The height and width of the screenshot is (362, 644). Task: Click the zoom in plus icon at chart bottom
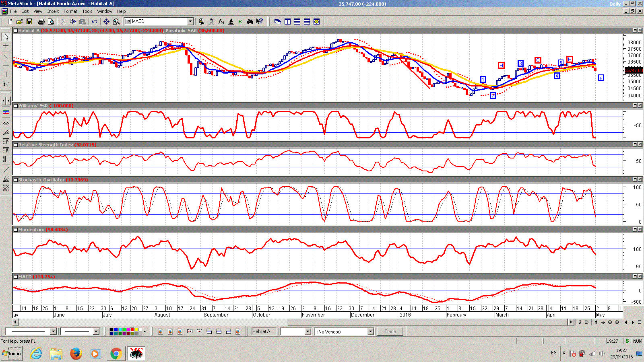(617, 322)
